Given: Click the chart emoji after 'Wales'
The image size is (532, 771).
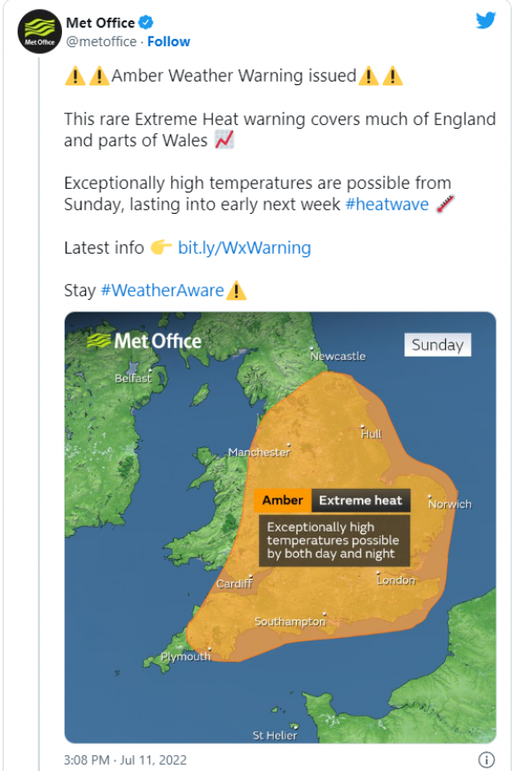Looking at the screenshot, I should [x=223, y=140].
